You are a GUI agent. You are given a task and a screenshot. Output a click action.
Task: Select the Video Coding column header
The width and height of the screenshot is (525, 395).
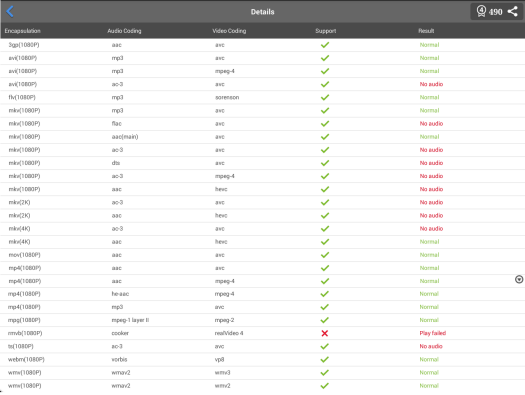pyautogui.click(x=229, y=31)
